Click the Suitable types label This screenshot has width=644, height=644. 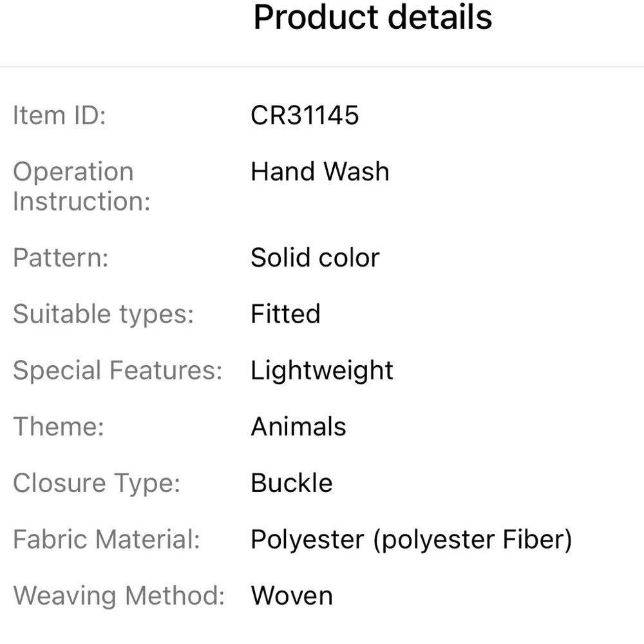(103, 314)
